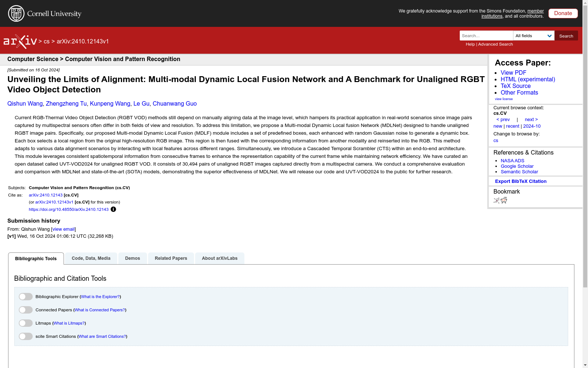Go to next paper in cs.CV

pyautogui.click(x=531, y=120)
